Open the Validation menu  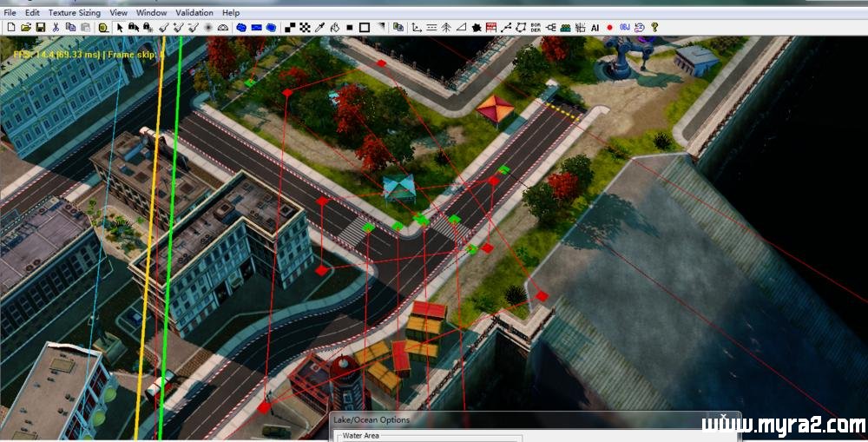tap(194, 13)
